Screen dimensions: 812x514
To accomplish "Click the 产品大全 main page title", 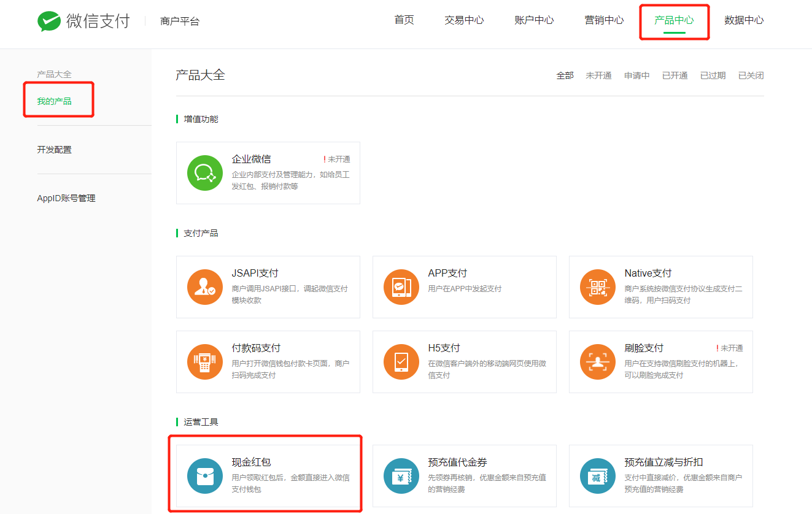I will (200, 75).
